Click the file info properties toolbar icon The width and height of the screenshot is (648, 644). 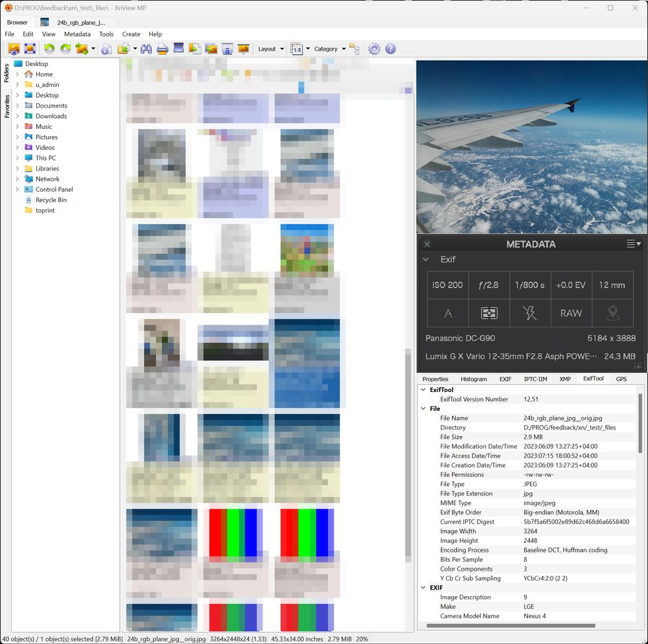106,49
